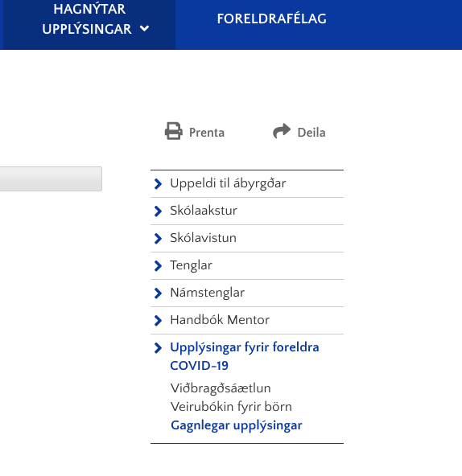The width and height of the screenshot is (462, 476).
Task: Click chevron icon before Námstenglar
Action: 158,293
